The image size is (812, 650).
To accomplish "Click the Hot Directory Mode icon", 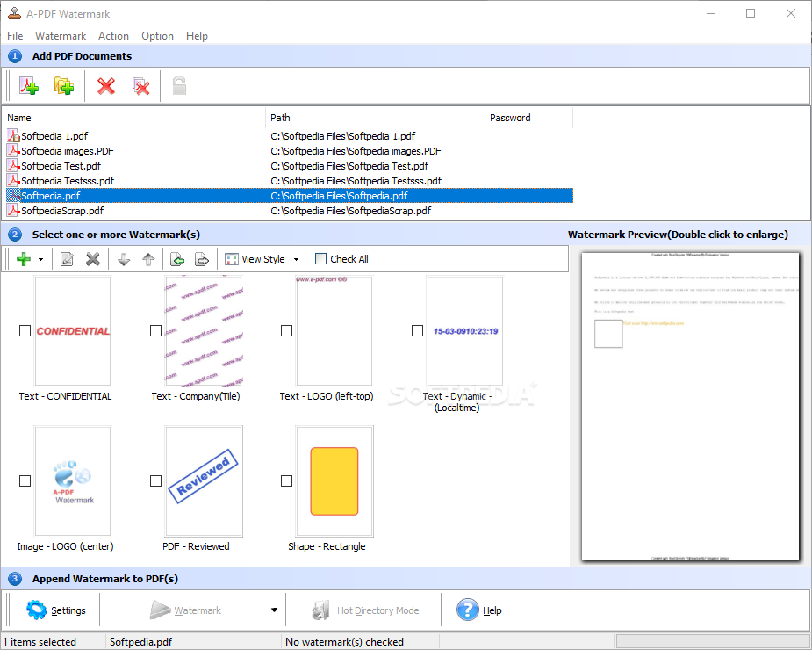I will tap(320, 610).
